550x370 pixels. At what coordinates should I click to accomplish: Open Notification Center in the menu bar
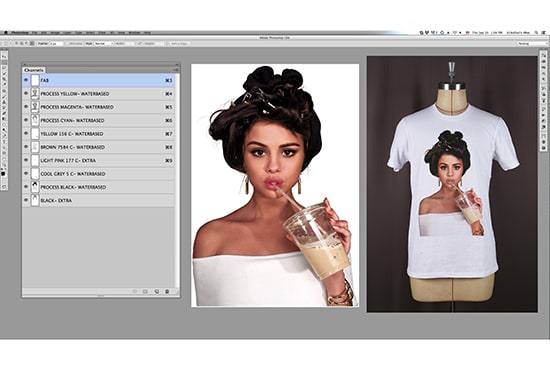(x=544, y=32)
